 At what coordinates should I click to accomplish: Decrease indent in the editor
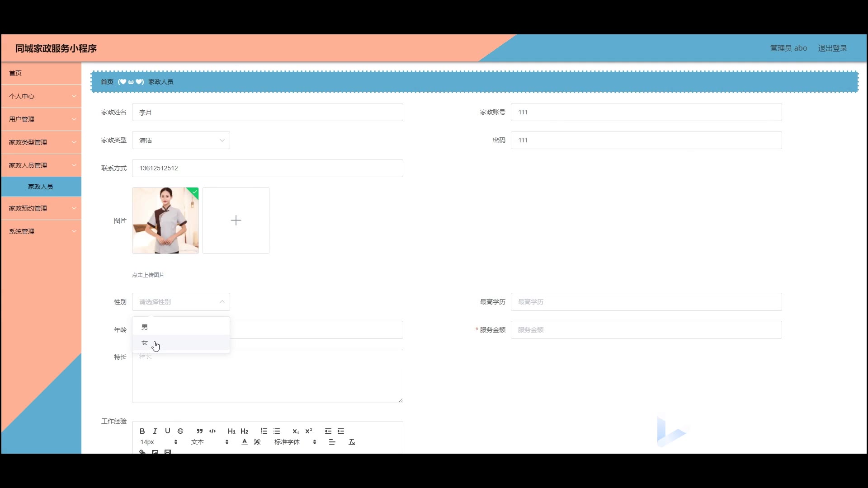point(328,431)
